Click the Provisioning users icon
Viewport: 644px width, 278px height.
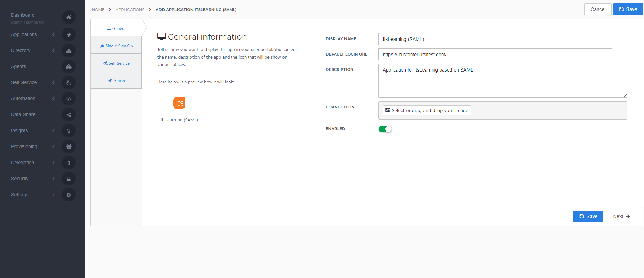(x=69, y=146)
